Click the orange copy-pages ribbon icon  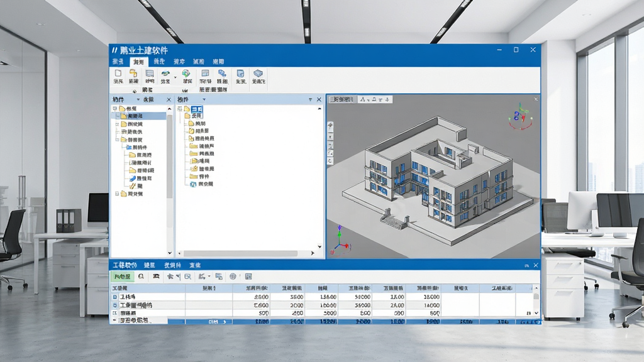(133, 74)
